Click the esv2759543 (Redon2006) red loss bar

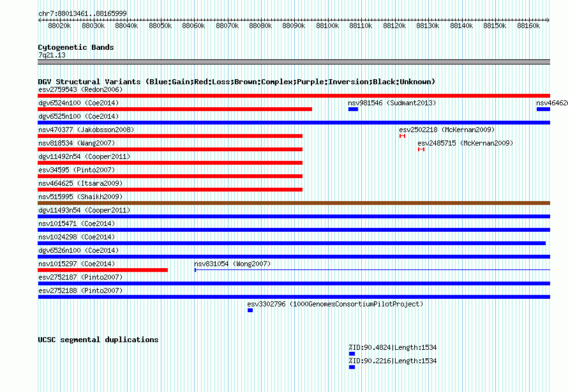(x=294, y=96)
